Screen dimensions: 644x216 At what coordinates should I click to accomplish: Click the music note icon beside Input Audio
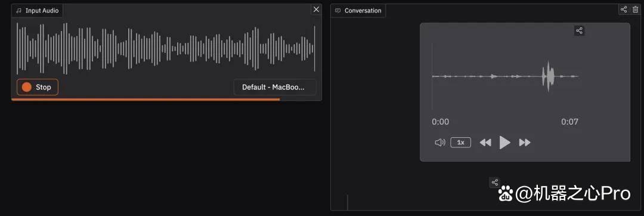pos(18,11)
